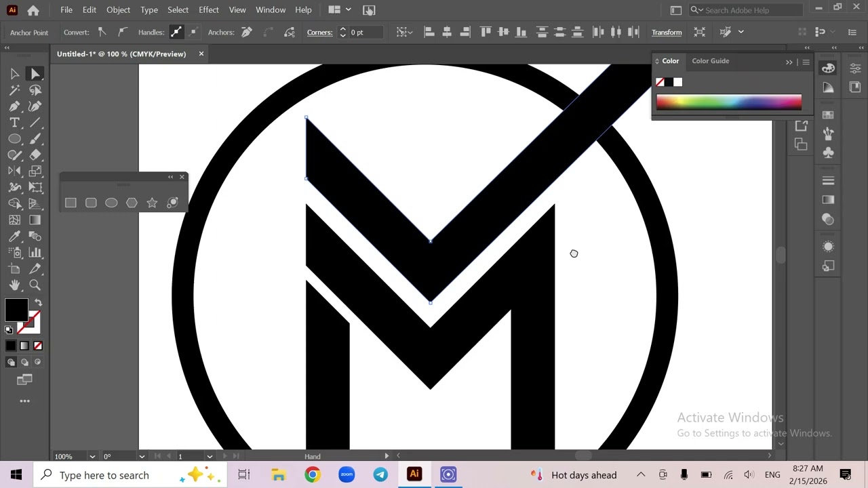868x488 pixels.
Task: Remove selected anchor points
Action: click(247, 32)
